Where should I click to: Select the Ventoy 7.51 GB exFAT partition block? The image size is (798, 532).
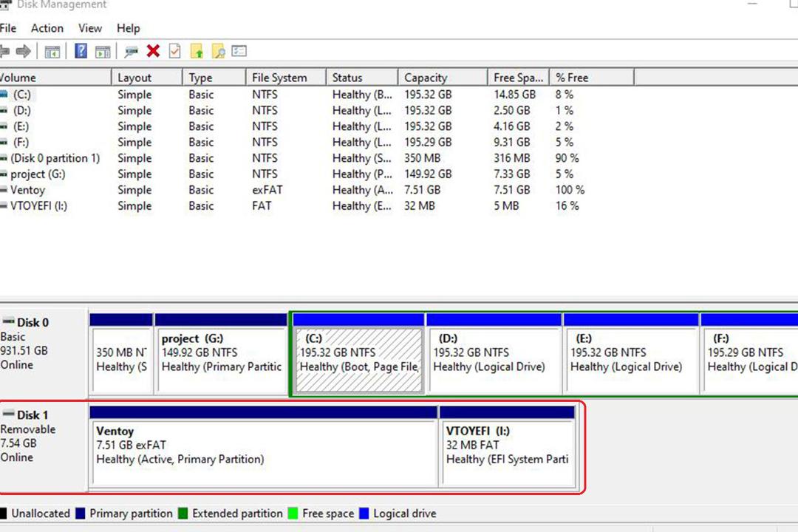click(264, 446)
